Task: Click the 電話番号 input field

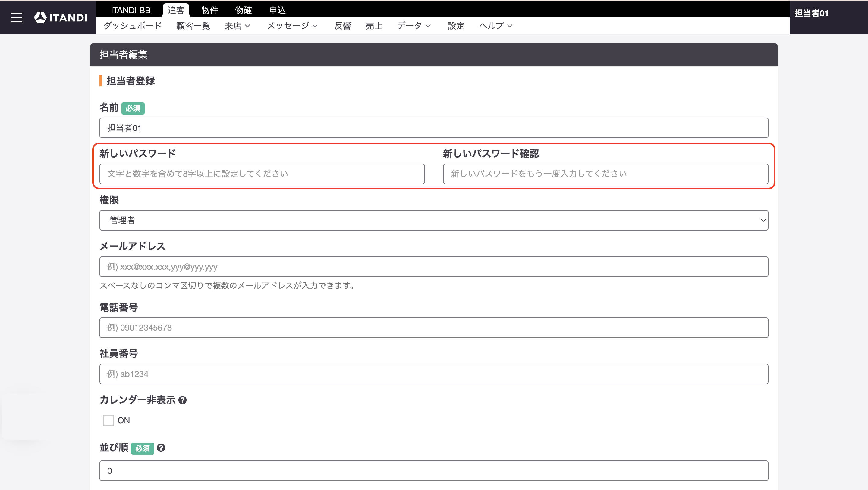Action: pyautogui.click(x=434, y=328)
